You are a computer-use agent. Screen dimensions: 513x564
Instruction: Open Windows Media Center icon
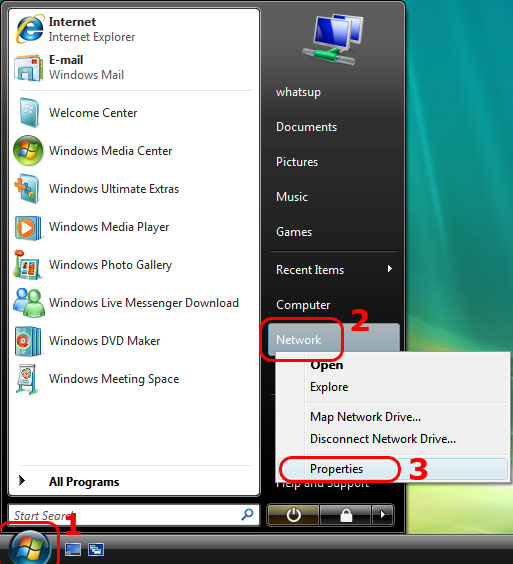[x=28, y=151]
